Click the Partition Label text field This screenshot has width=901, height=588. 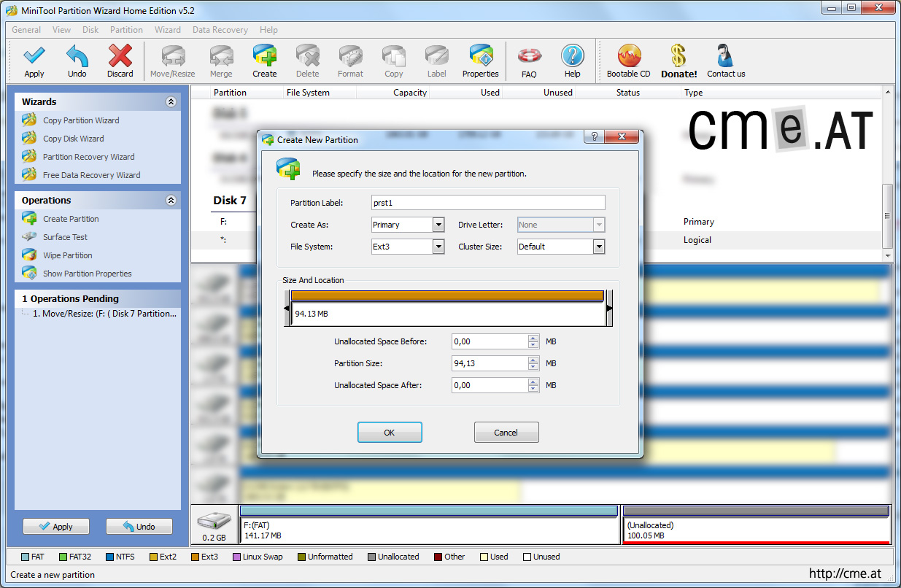tap(488, 203)
